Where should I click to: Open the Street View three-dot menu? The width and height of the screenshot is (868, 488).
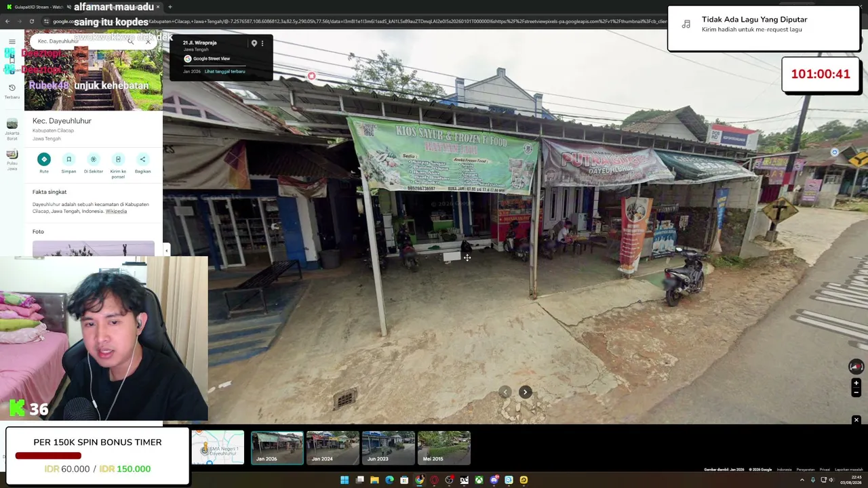pyautogui.click(x=262, y=43)
